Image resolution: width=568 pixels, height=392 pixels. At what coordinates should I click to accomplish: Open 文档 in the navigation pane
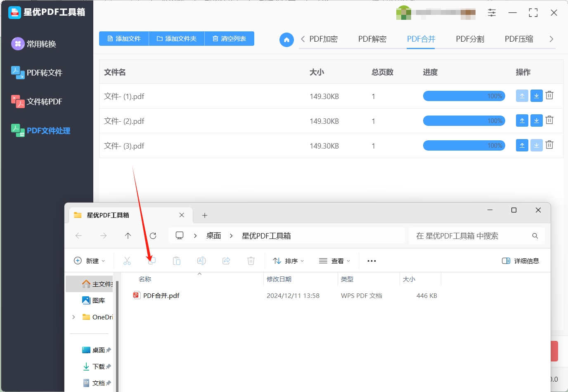pyautogui.click(x=94, y=383)
